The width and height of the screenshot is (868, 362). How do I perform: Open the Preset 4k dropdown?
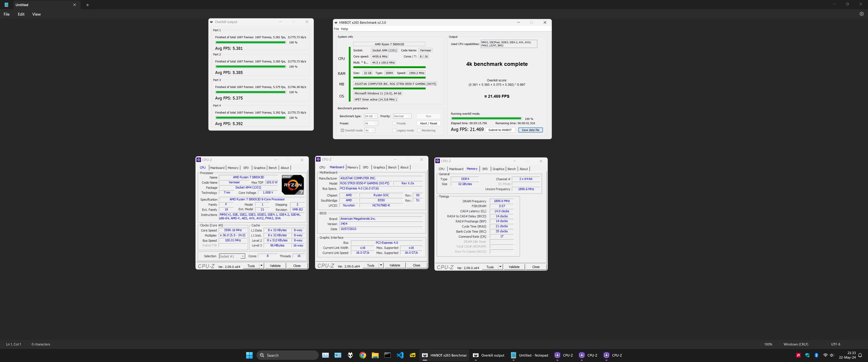[371, 124]
